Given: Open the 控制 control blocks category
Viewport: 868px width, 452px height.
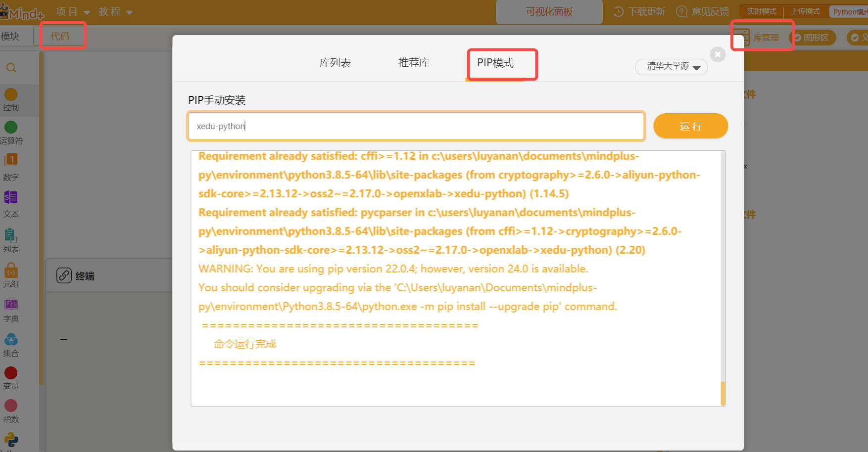Looking at the screenshot, I should point(11,99).
